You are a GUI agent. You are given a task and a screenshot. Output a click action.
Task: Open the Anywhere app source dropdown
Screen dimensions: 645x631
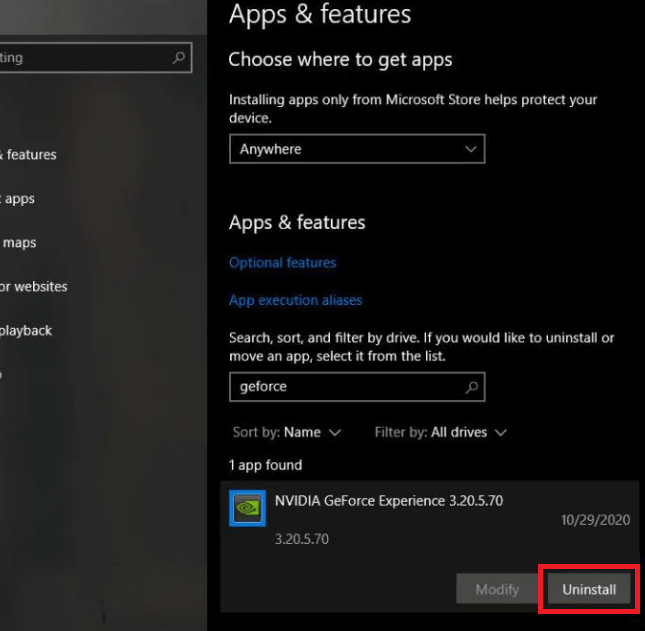pyautogui.click(x=357, y=149)
